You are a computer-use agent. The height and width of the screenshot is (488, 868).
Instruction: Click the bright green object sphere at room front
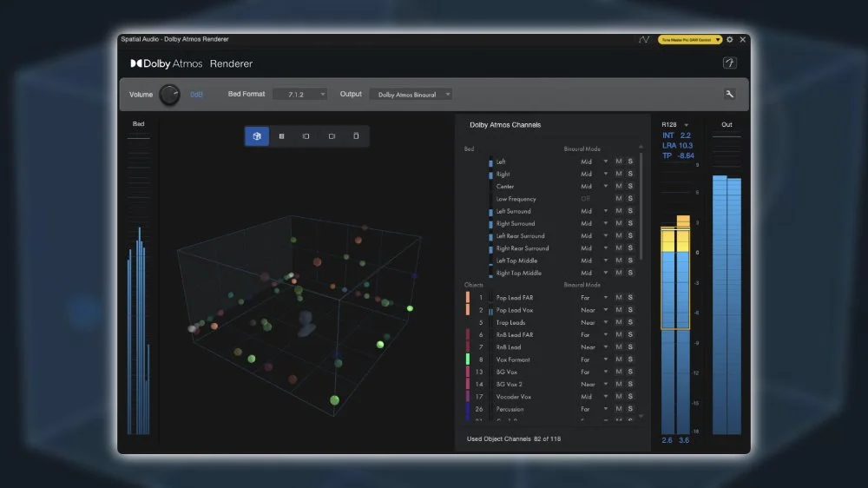[334, 400]
